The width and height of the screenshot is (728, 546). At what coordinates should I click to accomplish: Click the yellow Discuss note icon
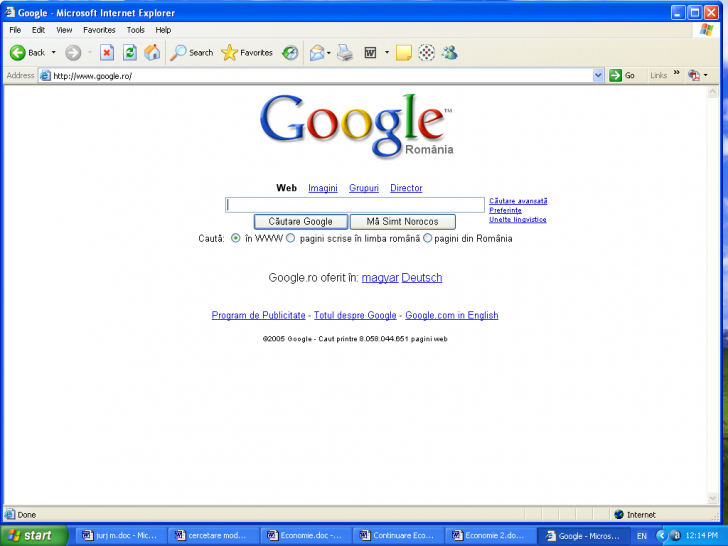[403, 53]
